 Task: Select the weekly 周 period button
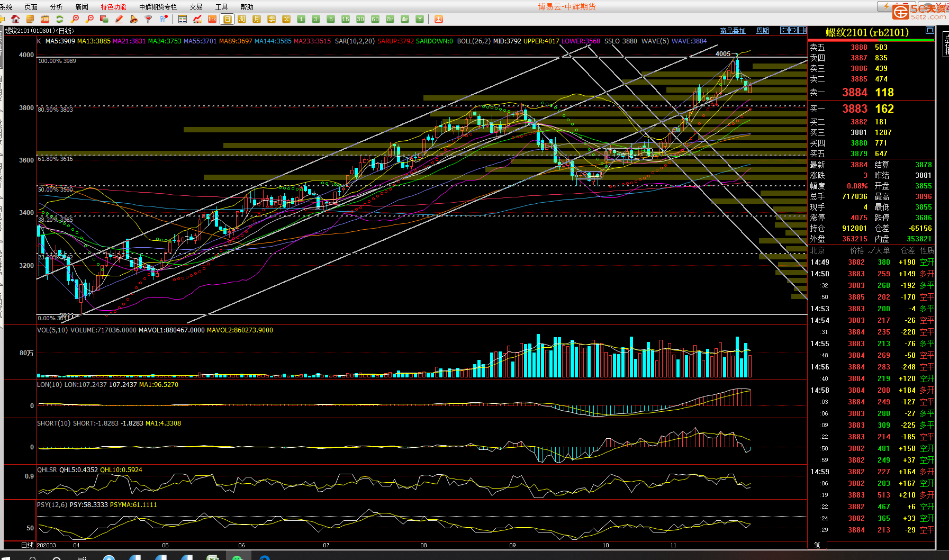pyautogui.click(x=242, y=19)
